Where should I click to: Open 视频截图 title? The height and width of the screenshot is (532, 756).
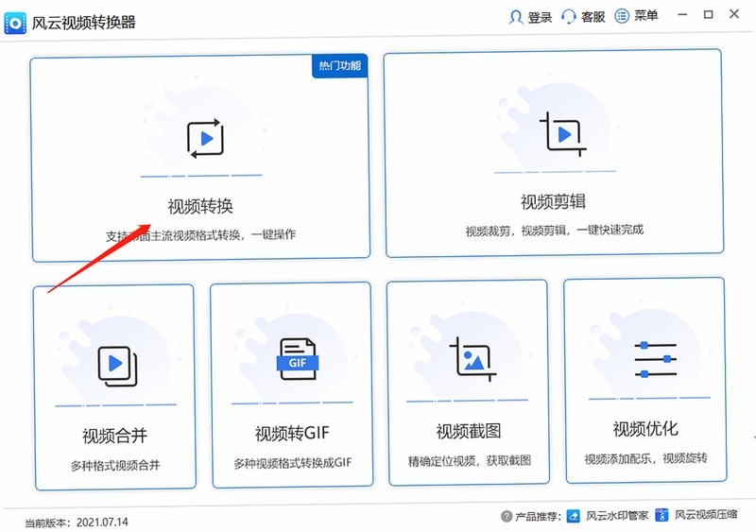[x=469, y=431]
